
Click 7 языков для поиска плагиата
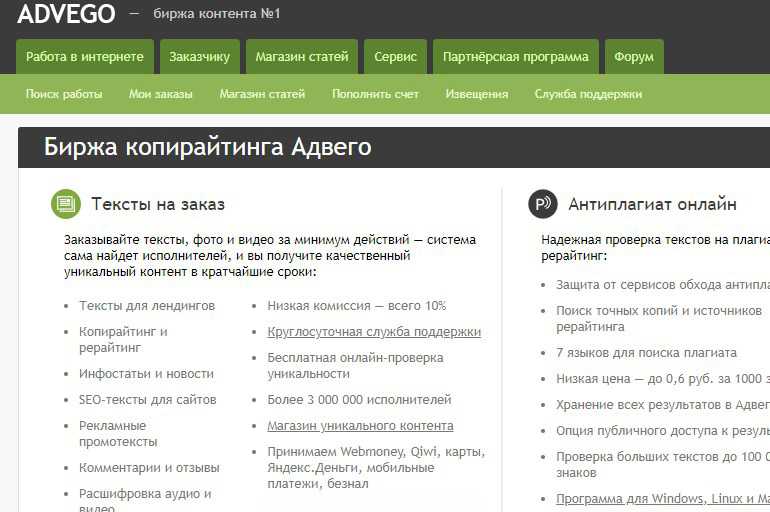(x=647, y=352)
